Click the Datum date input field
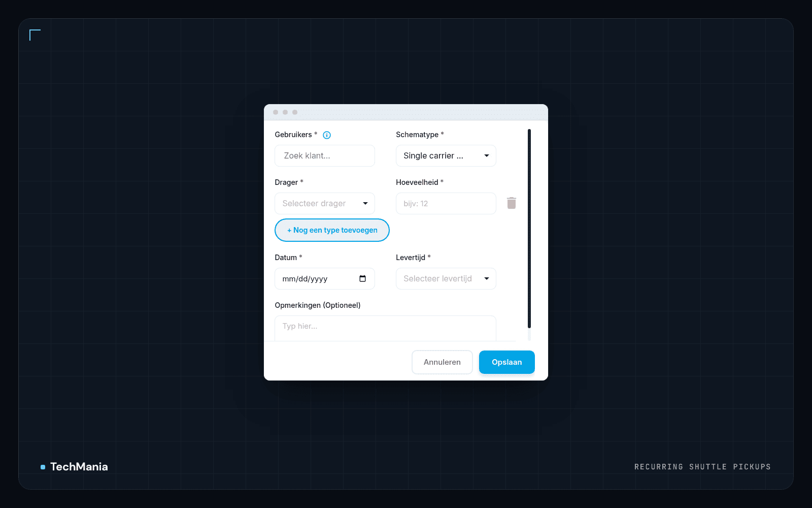The height and width of the screenshot is (508, 812). [325, 278]
